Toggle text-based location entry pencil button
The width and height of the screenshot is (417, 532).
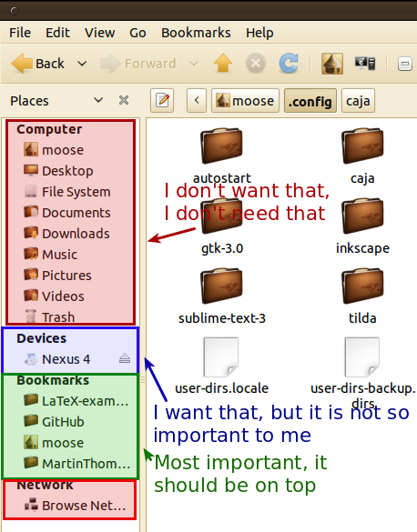click(x=162, y=100)
